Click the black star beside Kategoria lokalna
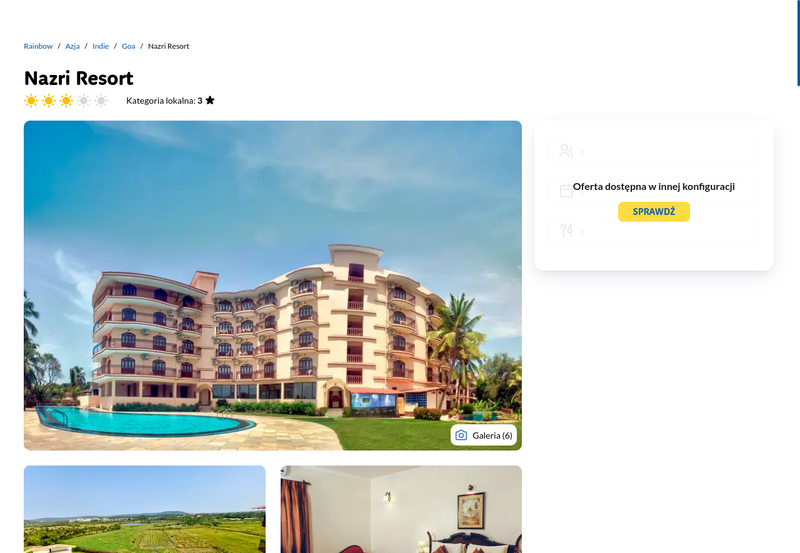 (x=210, y=100)
